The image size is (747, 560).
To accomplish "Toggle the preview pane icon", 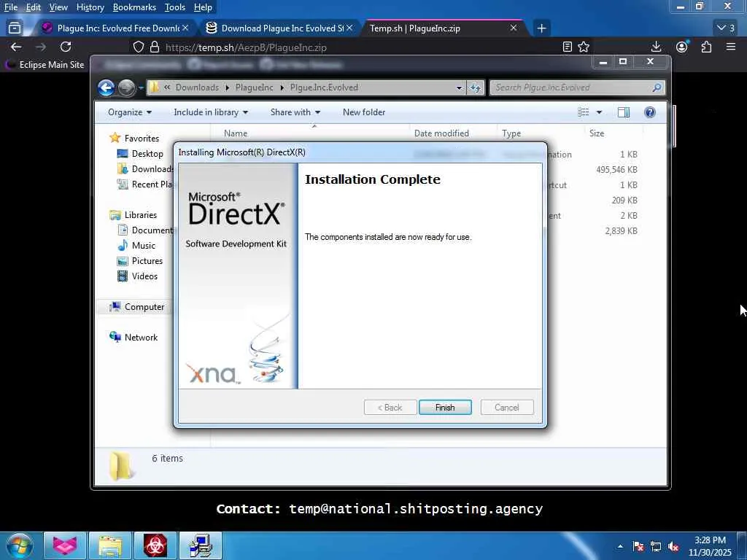I will pyautogui.click(x=624, y=112).
